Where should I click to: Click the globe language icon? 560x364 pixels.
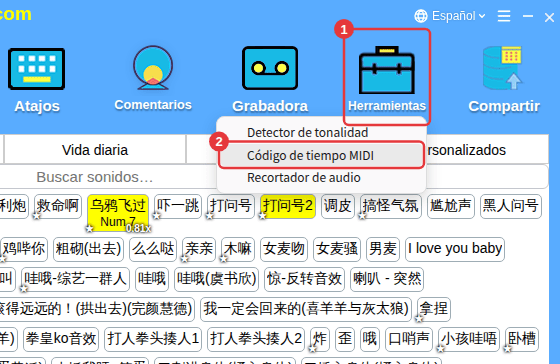coord(421,16)
